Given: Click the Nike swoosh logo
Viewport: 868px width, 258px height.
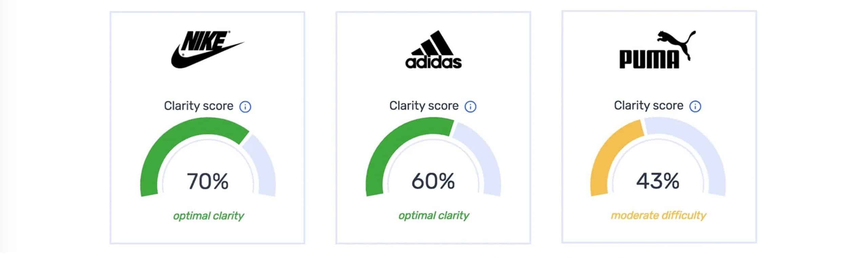Looking at the screenshot, I should pyautogui.click(x=207, y=49).
